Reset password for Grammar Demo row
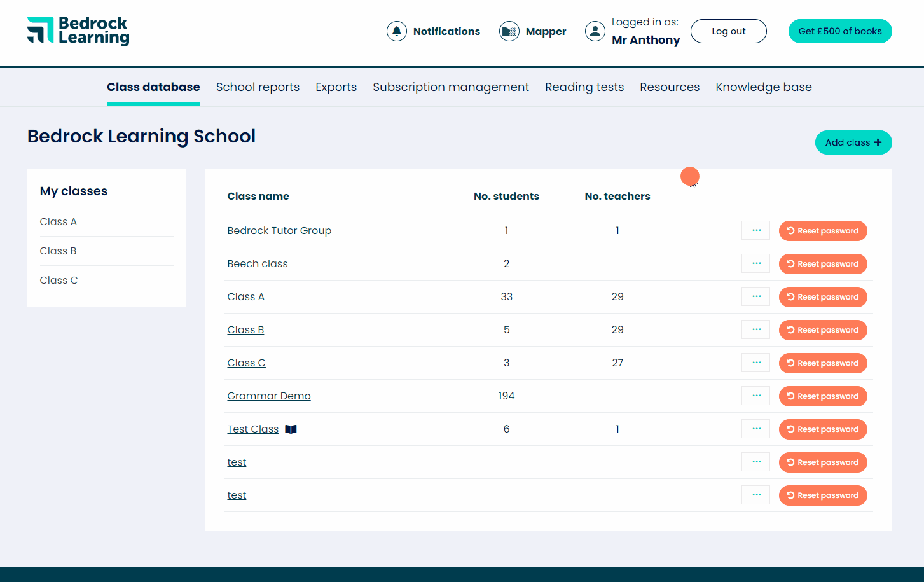Screen dimensions: 924x582 pos(823,396)
